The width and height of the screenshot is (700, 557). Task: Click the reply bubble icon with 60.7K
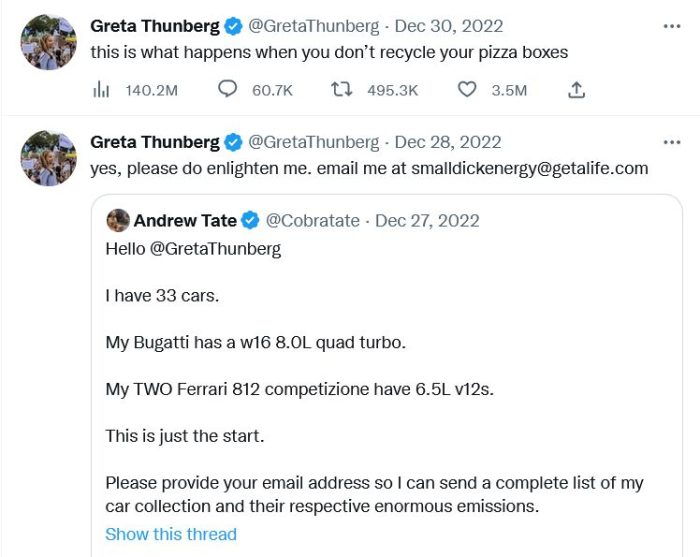pyautogui.click(x=228, y=90)
